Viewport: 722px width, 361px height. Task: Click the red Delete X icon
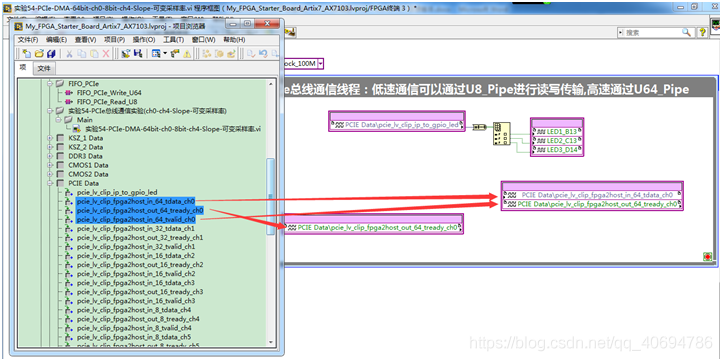tap(106, 54)
